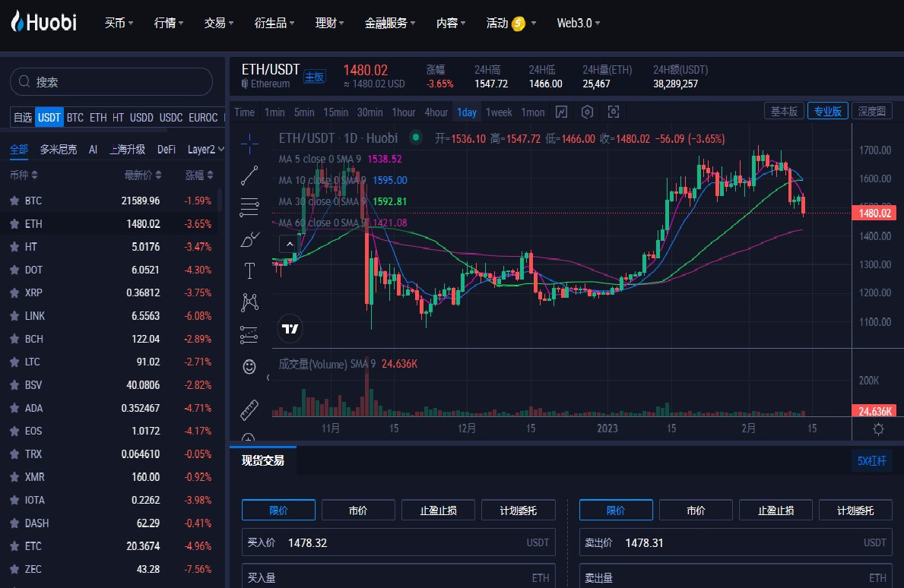Click the activity coin badge icon
The height and width of the screenshot is (588, 904).
coord(519,24)
